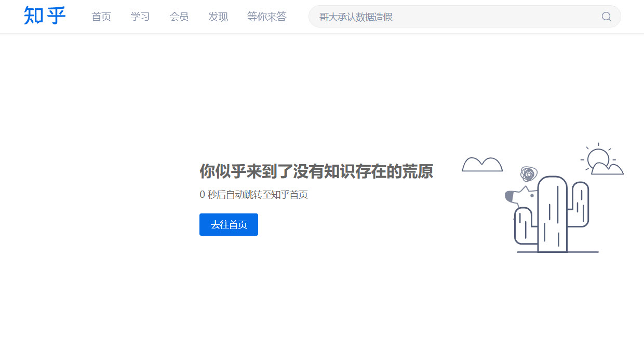Click the cactus illustration
This screenshot has height=337, width=644.
(552, 214)
